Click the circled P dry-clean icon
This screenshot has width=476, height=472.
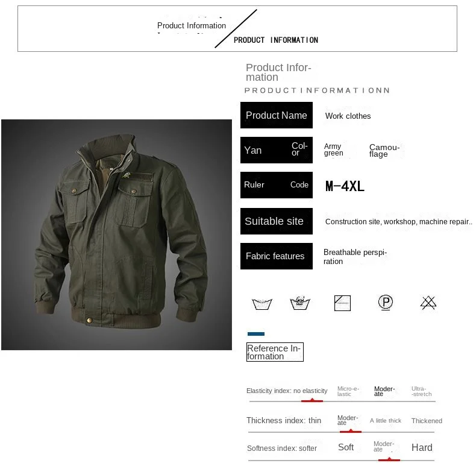[x=386, y=303]
